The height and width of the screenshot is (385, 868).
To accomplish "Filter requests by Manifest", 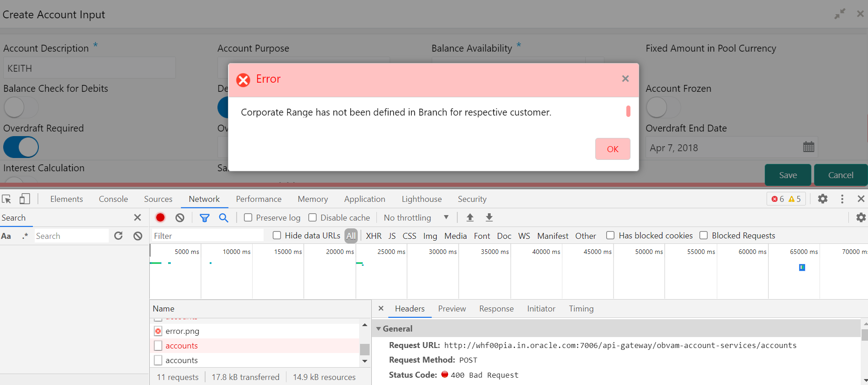I will coord(553,236).
